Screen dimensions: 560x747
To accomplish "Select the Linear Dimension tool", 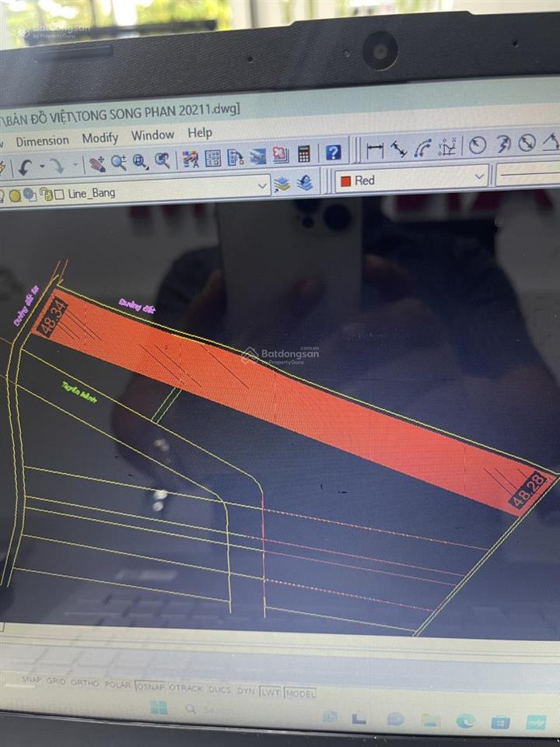I will 375,151.
